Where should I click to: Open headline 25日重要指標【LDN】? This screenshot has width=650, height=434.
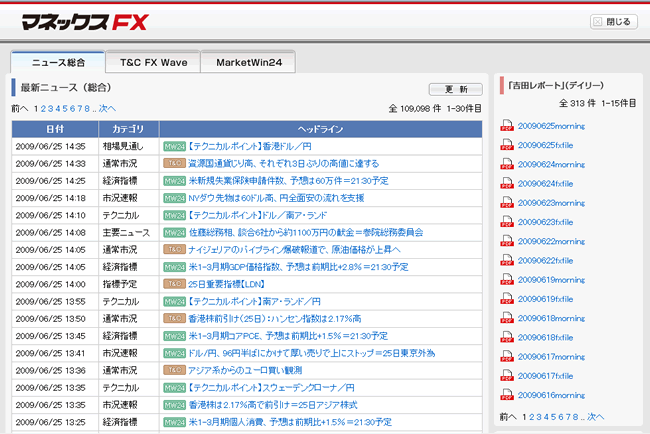click(226, 284)
